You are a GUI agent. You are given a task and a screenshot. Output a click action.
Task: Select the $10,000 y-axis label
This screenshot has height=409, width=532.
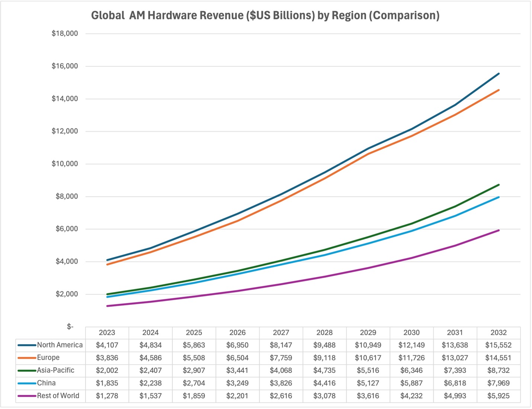pyautogui.click(x=65, y=164)
